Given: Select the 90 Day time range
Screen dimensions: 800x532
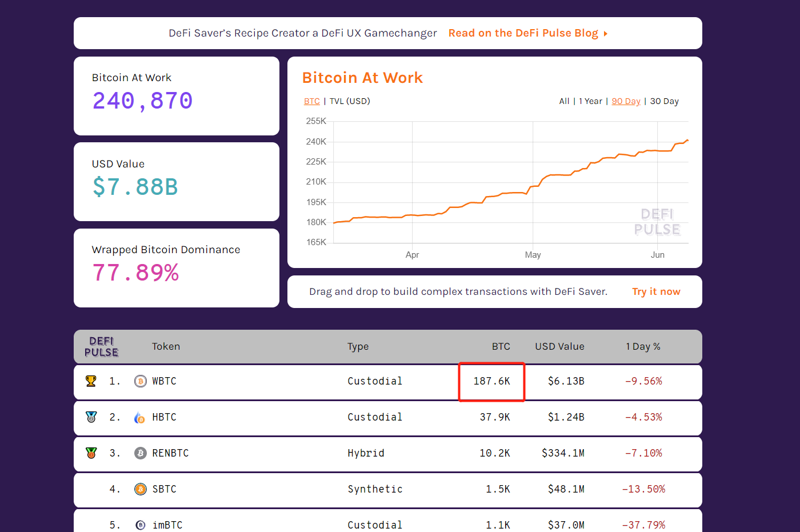Looking at the screenshot, I should (x=626, y=101).
